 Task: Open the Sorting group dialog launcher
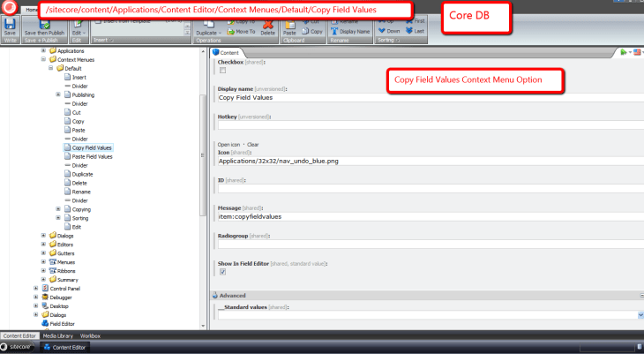(x=398, y=41)
